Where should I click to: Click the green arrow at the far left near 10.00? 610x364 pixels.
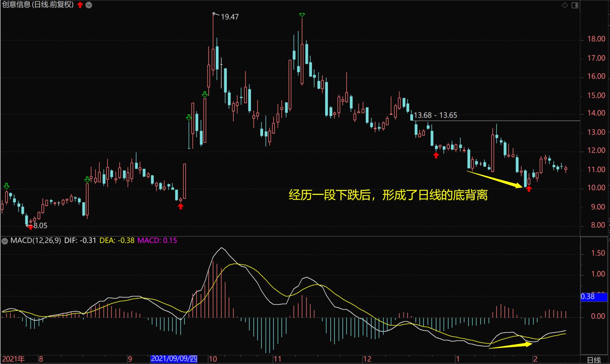click(x=7, y=186)
